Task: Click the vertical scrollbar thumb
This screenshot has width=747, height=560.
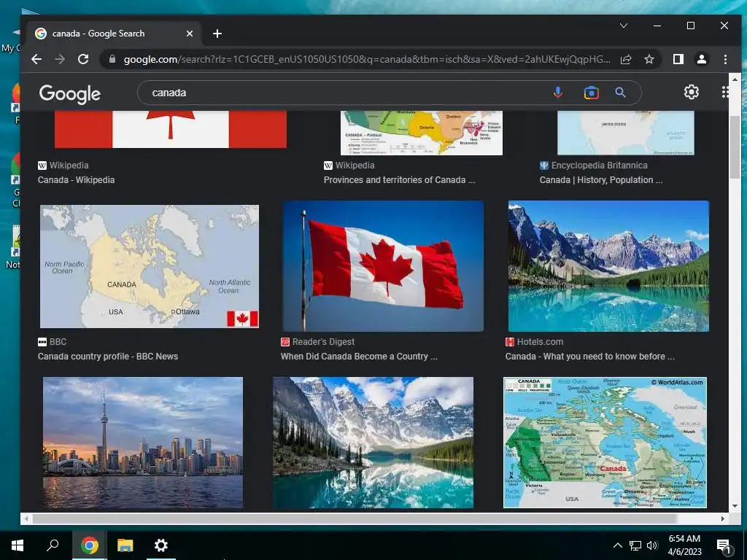Action: point(735,147)
